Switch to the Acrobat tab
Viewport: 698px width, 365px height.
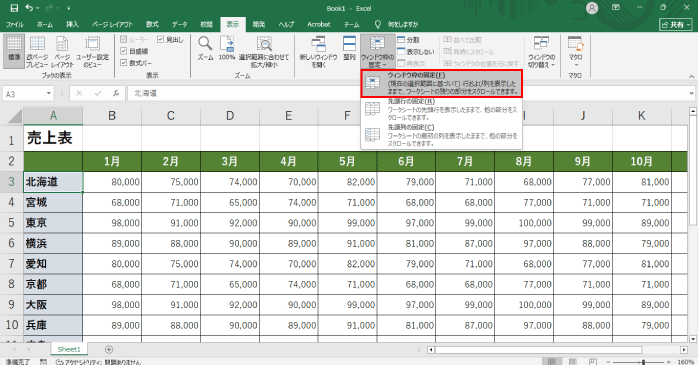[x=318, y=24]
